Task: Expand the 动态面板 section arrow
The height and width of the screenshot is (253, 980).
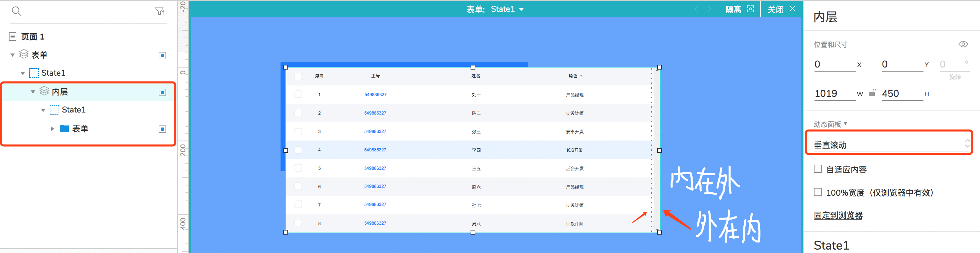Action: click(845, 123)
